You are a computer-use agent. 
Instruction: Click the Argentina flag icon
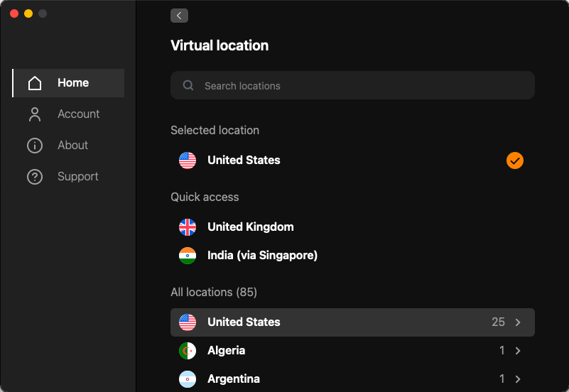point(188,379)
